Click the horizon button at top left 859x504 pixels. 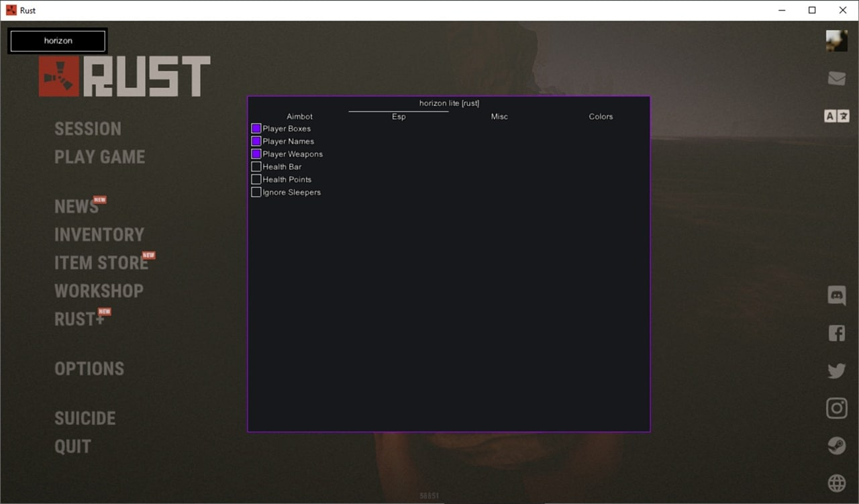point(58,41)
